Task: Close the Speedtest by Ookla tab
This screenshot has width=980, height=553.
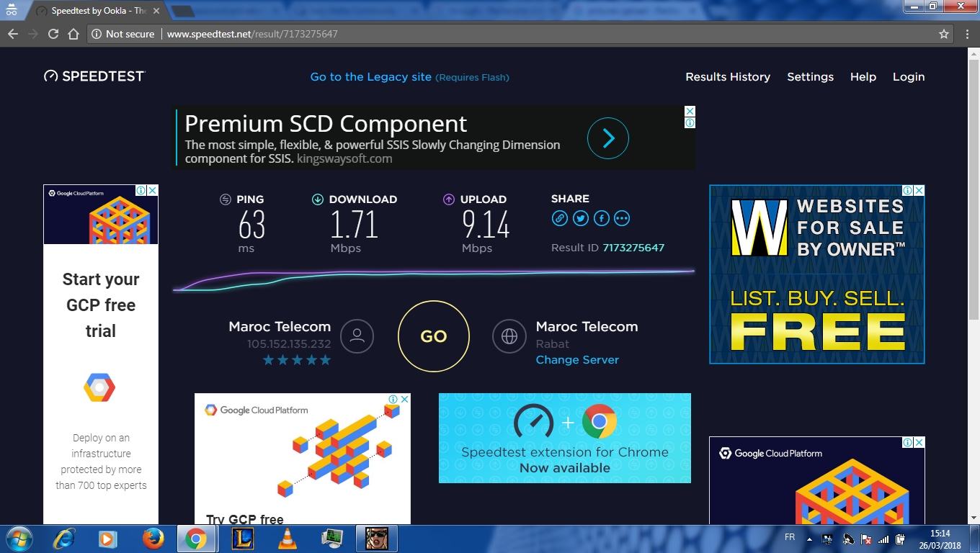Action: click(x=156, y=11)
